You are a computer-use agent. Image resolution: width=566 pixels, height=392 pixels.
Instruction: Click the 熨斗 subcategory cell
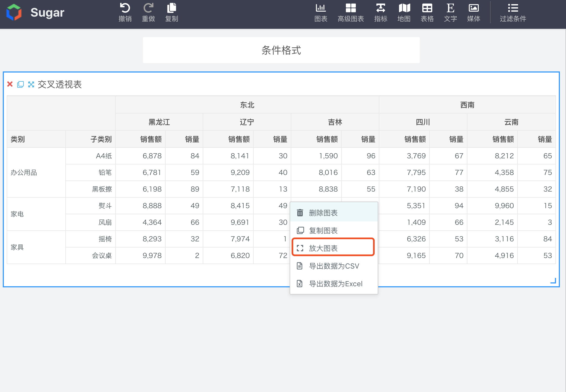(x=91, y=206)
